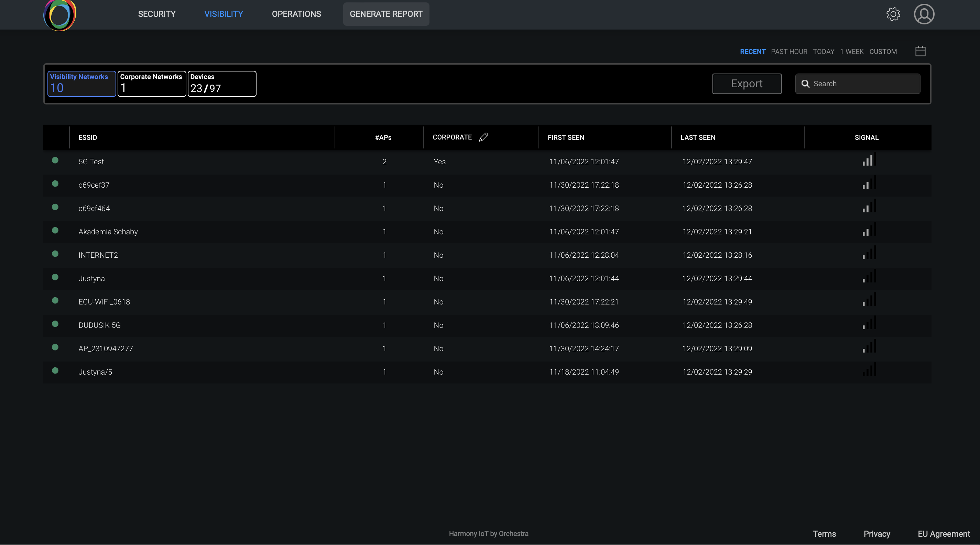Select the DUDUSIK 5G network name
980x545 pixels.
(100, 325)
